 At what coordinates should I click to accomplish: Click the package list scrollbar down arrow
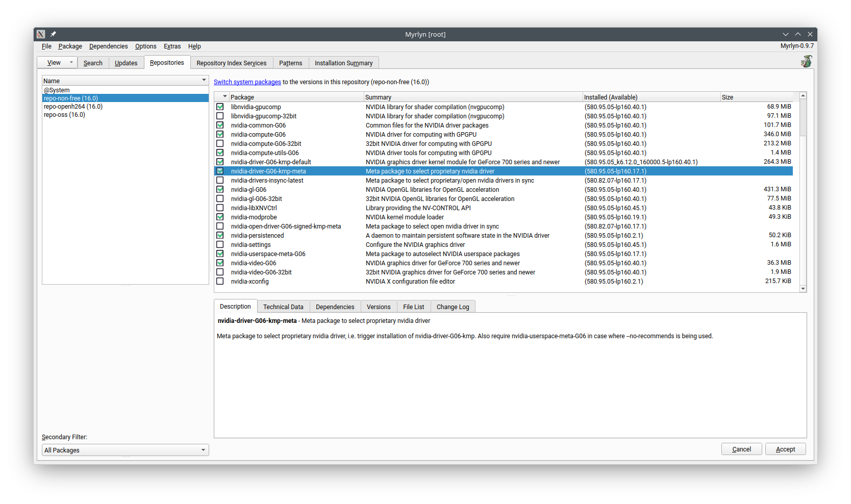pos(803,289)
